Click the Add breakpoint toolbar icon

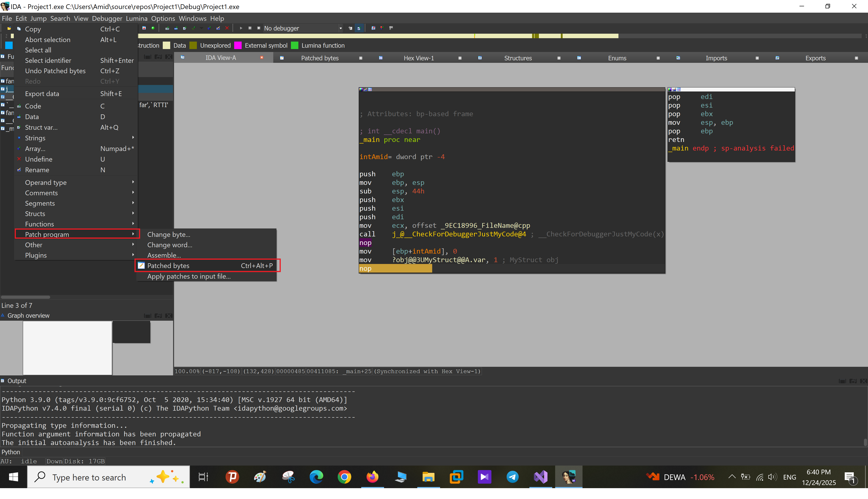coord(382,28)
